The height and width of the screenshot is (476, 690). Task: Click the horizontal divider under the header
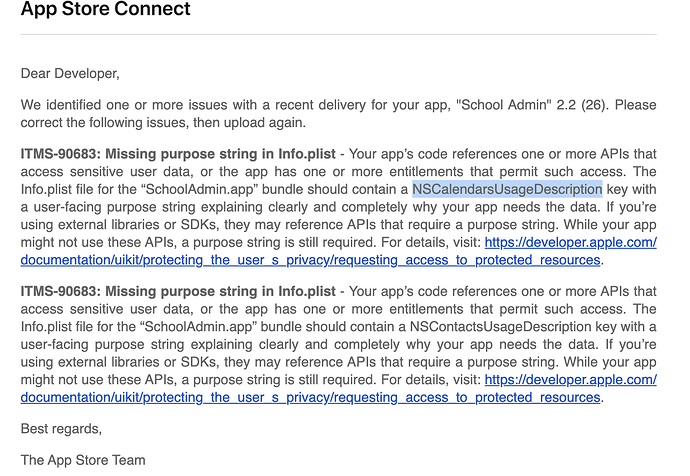click(x=338, y=35)
